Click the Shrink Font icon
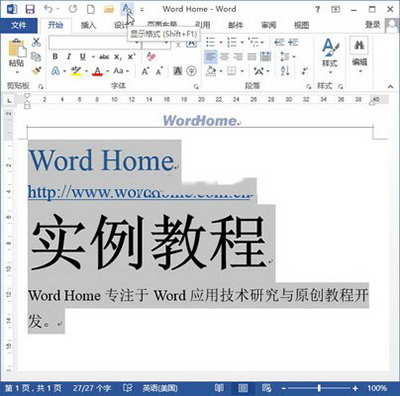This screenshot has width=400, height=396. point(159,71)
